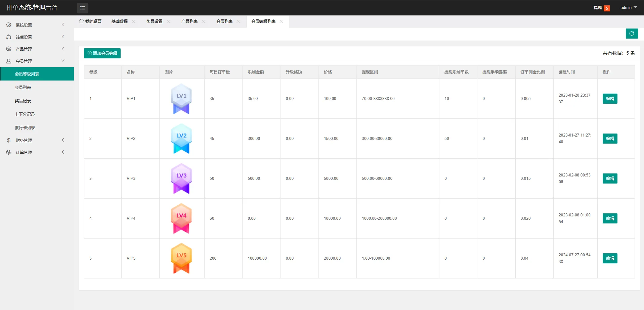Click the 添加会员等级 button

click(102, 53)
